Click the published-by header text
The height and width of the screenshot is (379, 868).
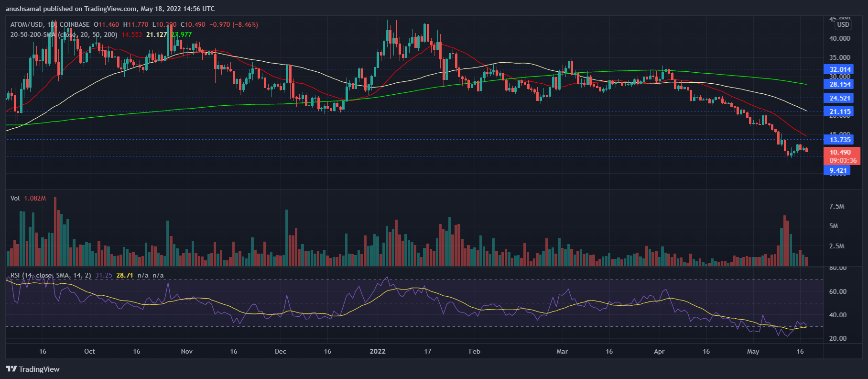(110, 9)
